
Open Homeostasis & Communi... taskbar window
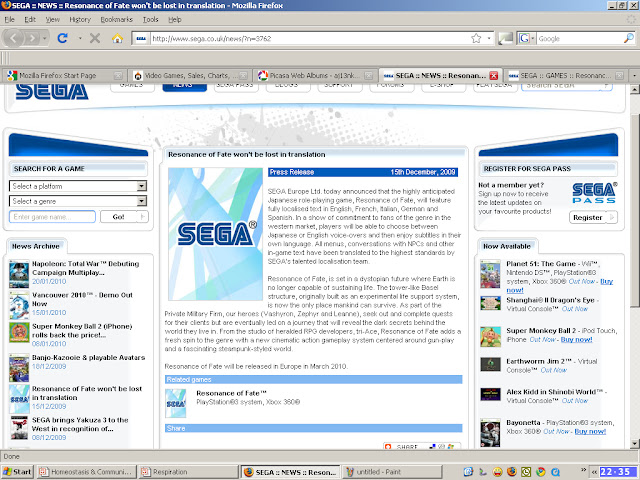(x=86, y=472)
